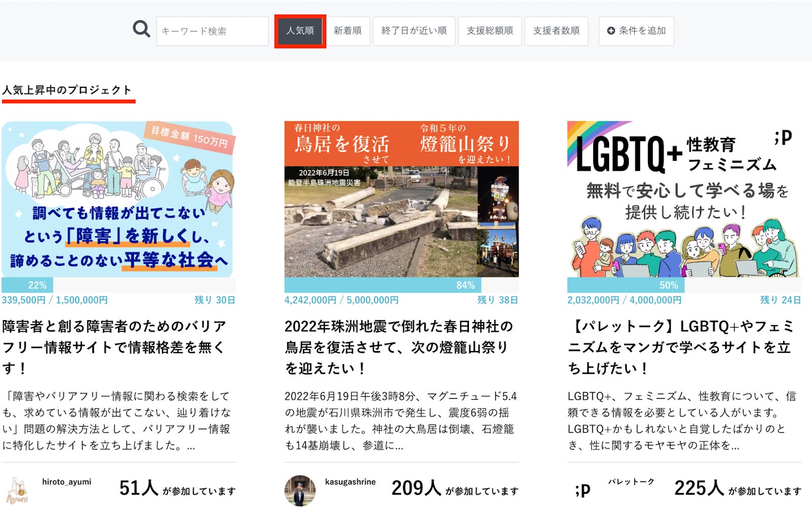This screenshot has height=521, width=812.
Task: Sort projects by 新着順
Action: click(348, 31)
